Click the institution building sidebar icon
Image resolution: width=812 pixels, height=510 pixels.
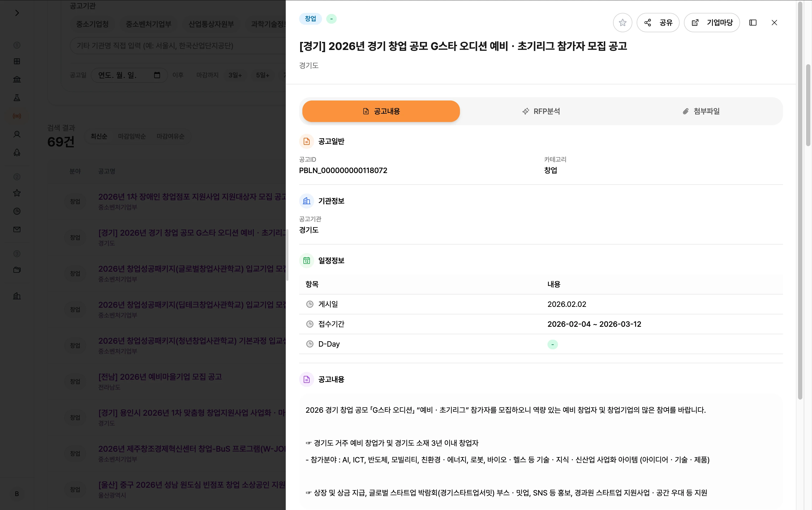[17, 79]
